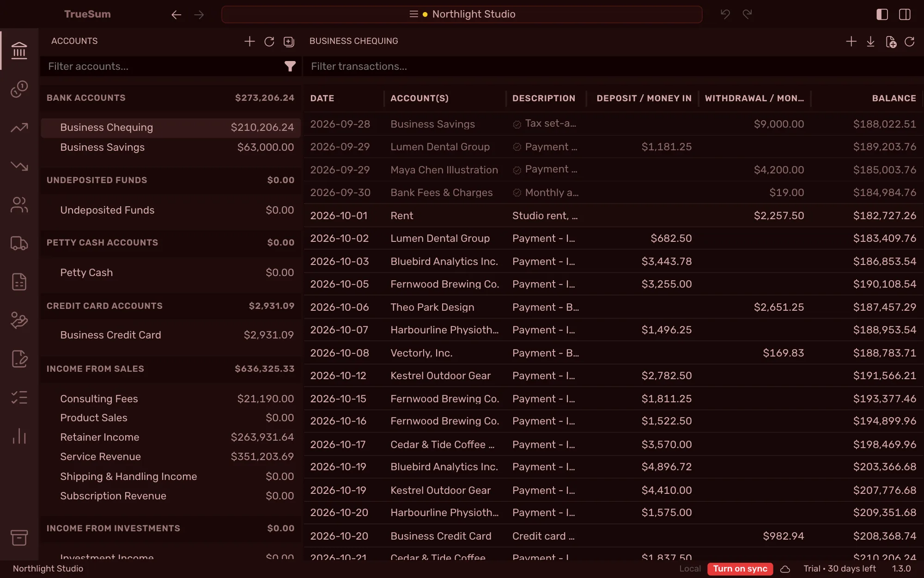The width and height of the screenshot is (924, 578).
Task: Open the invoice document sidebar icon
Action: pos(19,282)
